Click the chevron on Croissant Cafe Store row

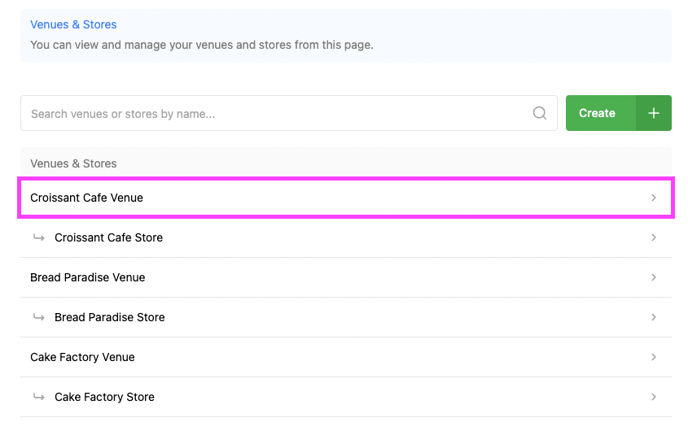654,238
